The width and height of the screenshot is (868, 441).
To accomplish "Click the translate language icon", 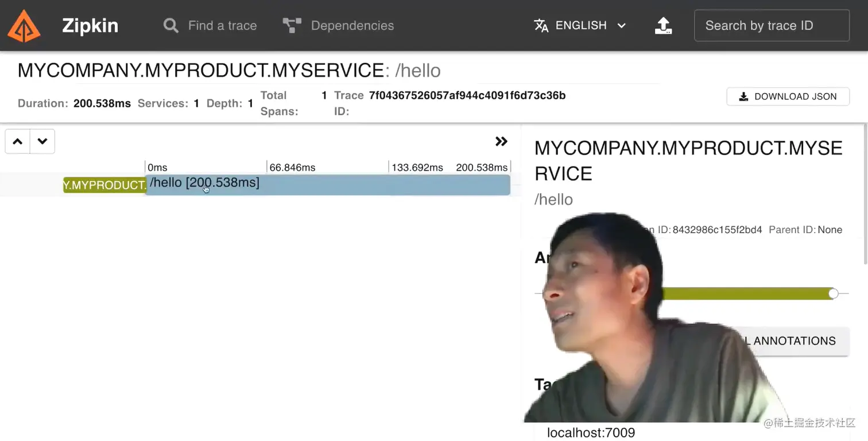I will (541, 26).
